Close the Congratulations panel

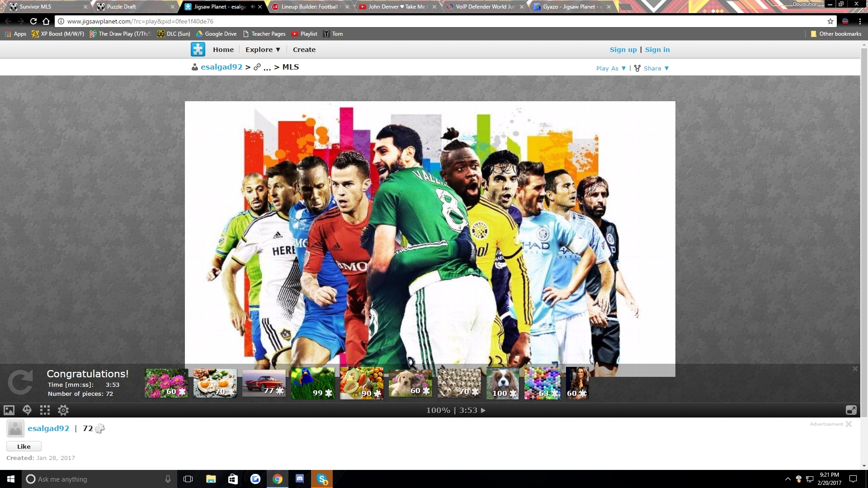click(855, 369)
